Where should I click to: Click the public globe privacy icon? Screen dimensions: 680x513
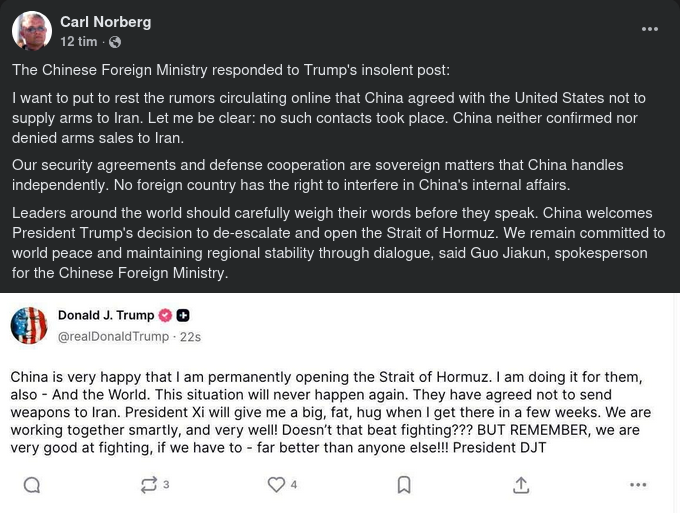(114, 42)
